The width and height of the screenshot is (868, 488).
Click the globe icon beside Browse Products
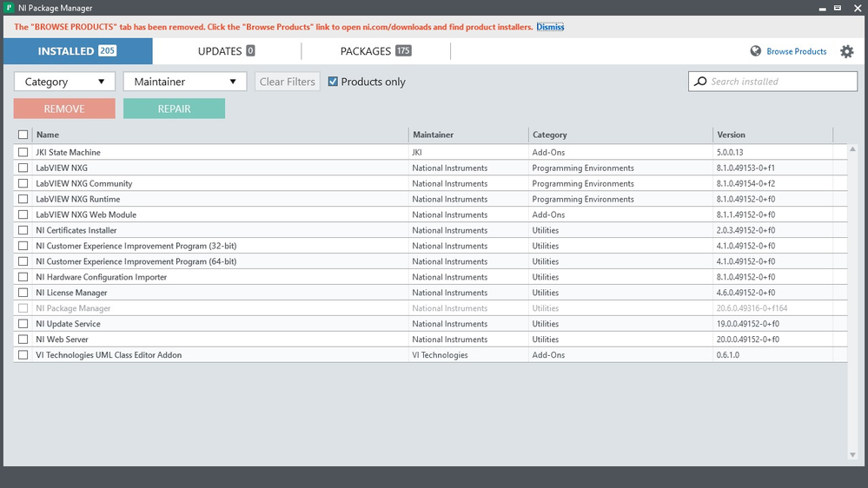pos(755,51)
